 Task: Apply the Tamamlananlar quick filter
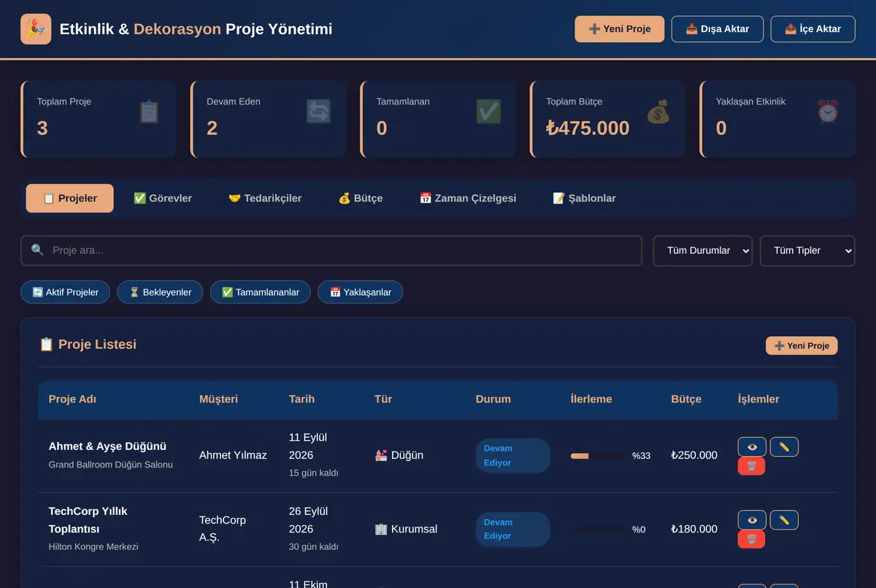pos(260,293)
